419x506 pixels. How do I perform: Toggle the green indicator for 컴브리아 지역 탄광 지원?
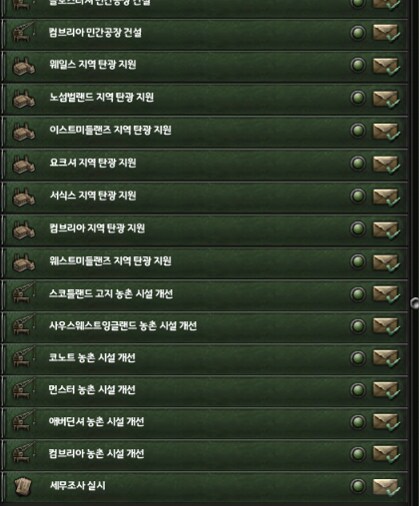click(x=358, y=229)
